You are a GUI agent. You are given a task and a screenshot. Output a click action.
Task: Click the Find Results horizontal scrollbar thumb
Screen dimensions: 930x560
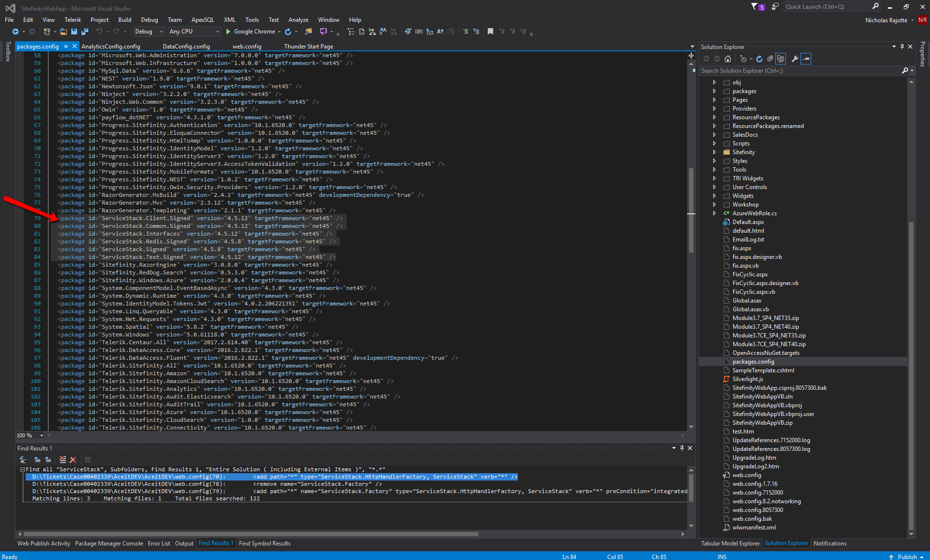point(251,534)
